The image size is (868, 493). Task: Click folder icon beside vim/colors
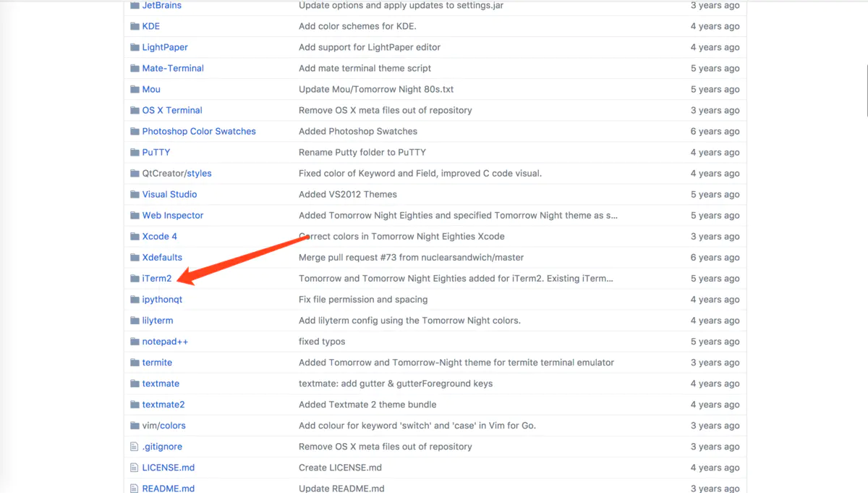[x=135, y=425]
